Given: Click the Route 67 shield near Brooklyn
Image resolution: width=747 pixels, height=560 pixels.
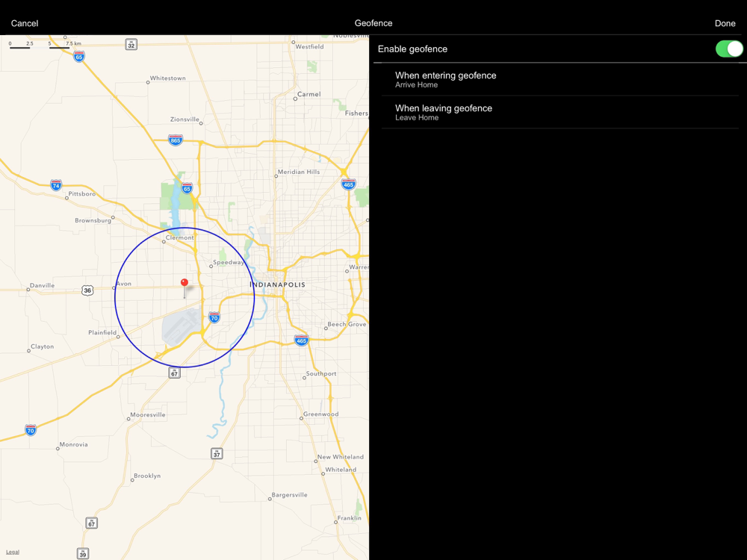Looking at the screenshot, I should (x=91, y=523).
